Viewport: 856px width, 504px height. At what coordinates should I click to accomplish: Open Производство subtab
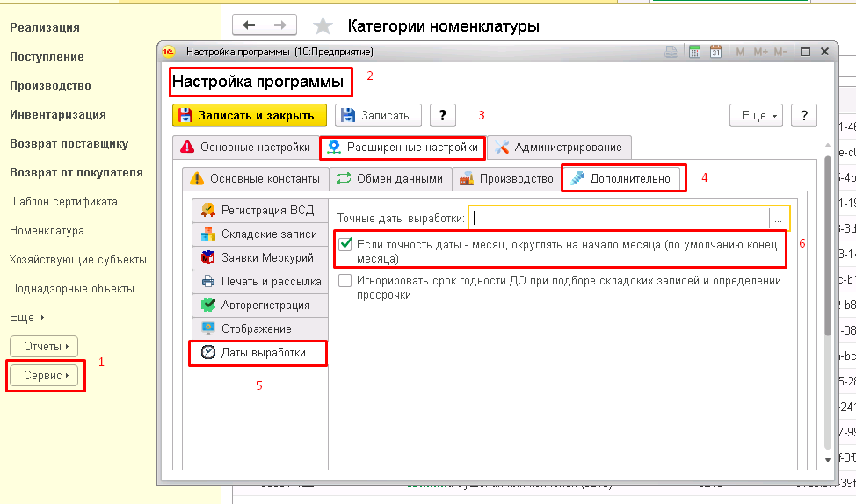click(x=506, y=179)
